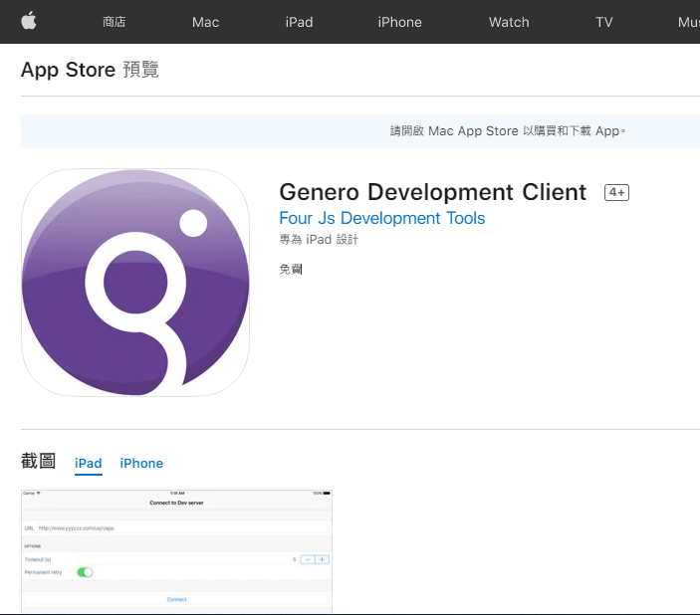Open the Watch navigation item
The width and height of the screenshot is (700, 615).
[x=509, y=22]
